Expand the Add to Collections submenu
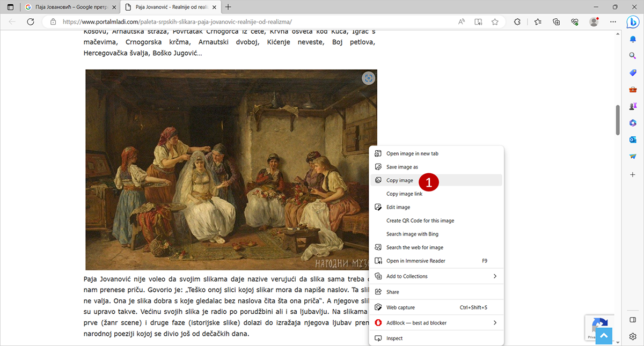644x346 pixels. [494, 276]
